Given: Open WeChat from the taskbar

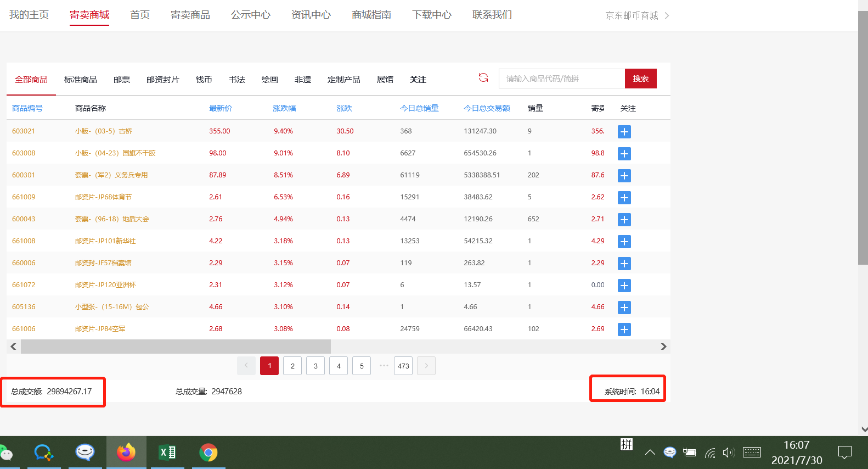Looking at the screenshot, I should [5, 453].
